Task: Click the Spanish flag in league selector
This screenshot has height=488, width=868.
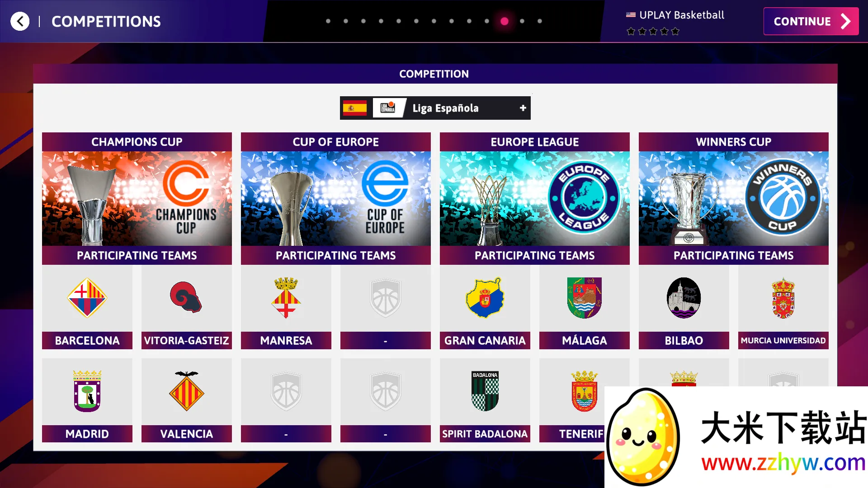Action: coord(355,108)
